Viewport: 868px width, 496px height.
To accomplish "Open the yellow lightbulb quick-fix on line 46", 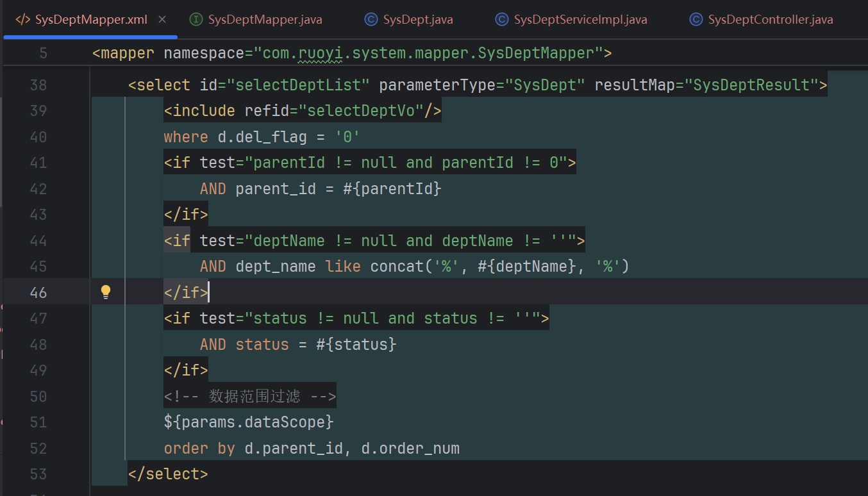I will [106, 292].
